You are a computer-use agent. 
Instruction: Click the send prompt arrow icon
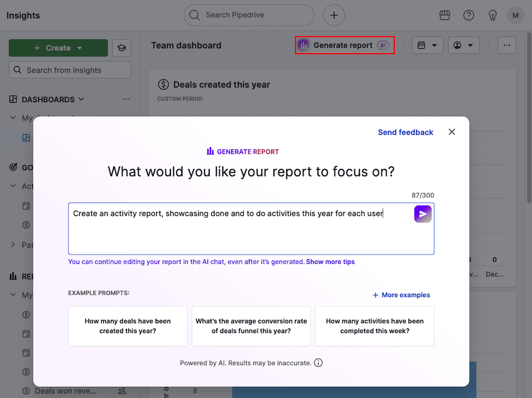point(423,214)
